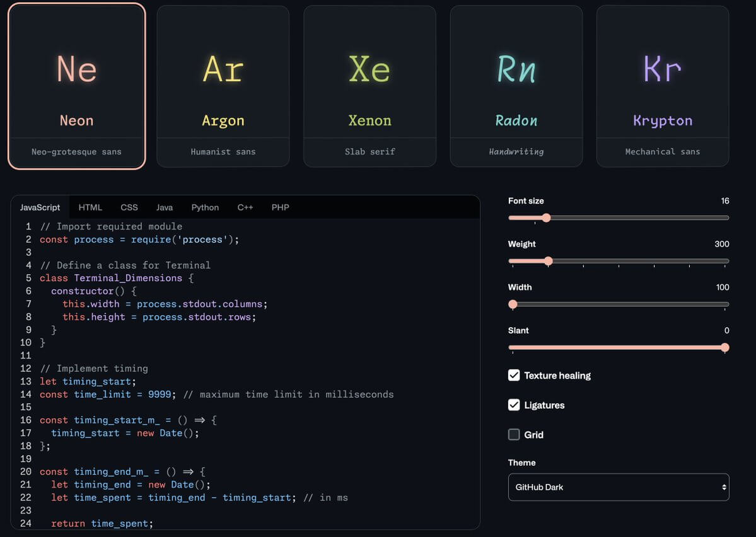
Task: Switch to the CSS code sample tab
Action: [129, 207]
